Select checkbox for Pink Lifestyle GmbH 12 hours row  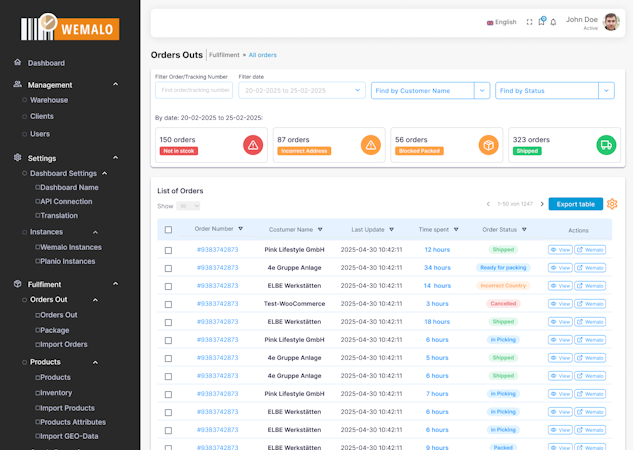(168, 250)
